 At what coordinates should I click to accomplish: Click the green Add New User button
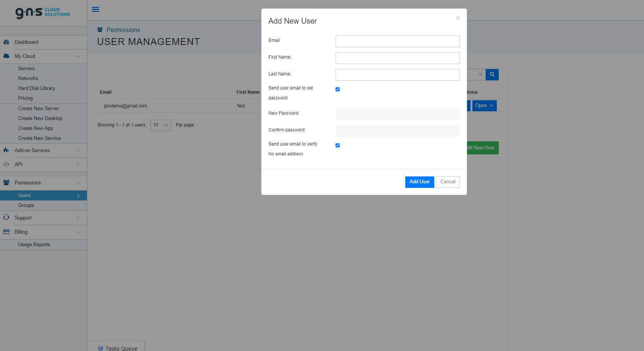483,148
